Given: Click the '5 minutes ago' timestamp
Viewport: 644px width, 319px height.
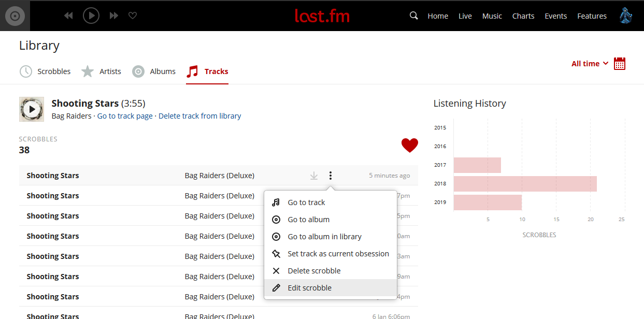Looking at the screenshot, I should click(390, 176).
